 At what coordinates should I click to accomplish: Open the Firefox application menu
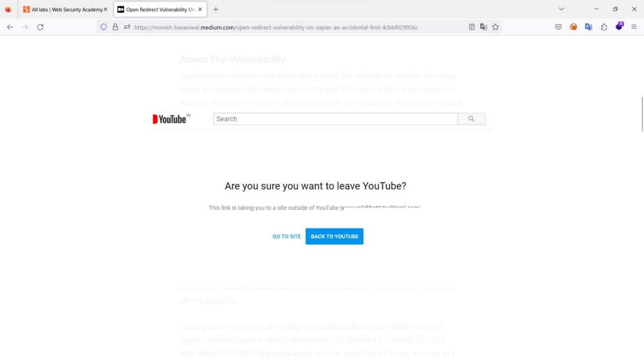[634, 27]
